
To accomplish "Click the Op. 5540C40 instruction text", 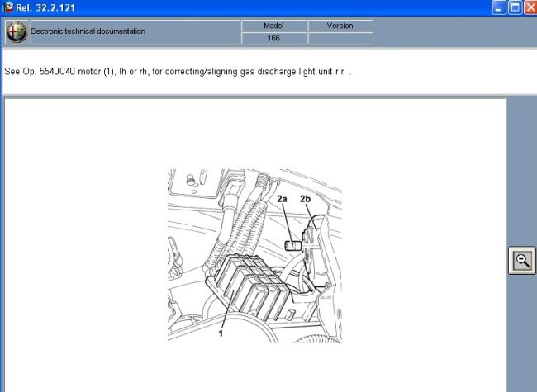I will point(178,72).
